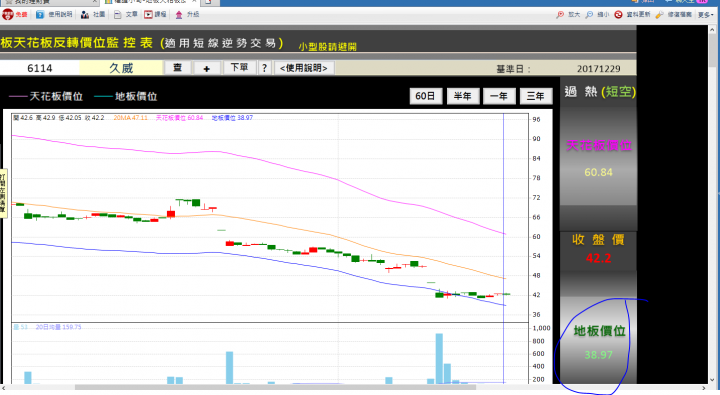The width and height of the screenshot is (720, 395).
Task: Click the stock code field 6114
Action: 39,68
